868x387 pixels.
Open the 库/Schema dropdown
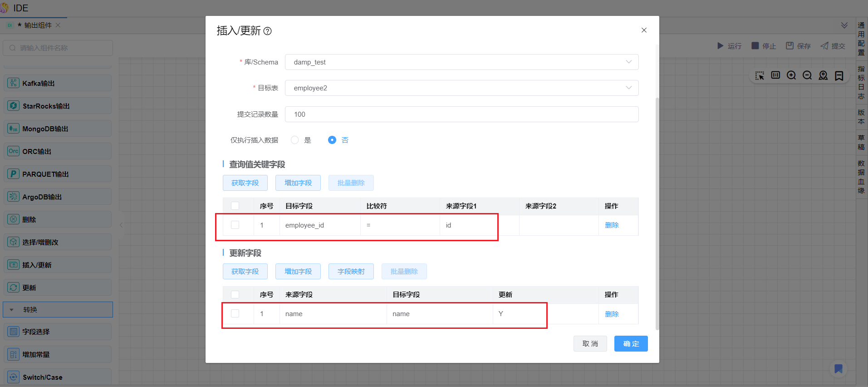click(461, 62)
